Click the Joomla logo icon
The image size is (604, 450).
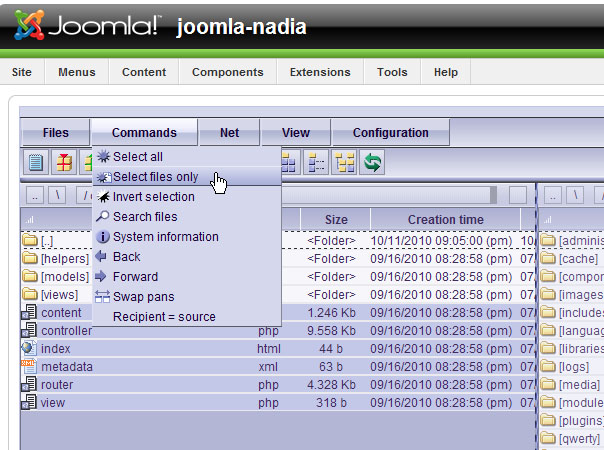tap(29, 25)
